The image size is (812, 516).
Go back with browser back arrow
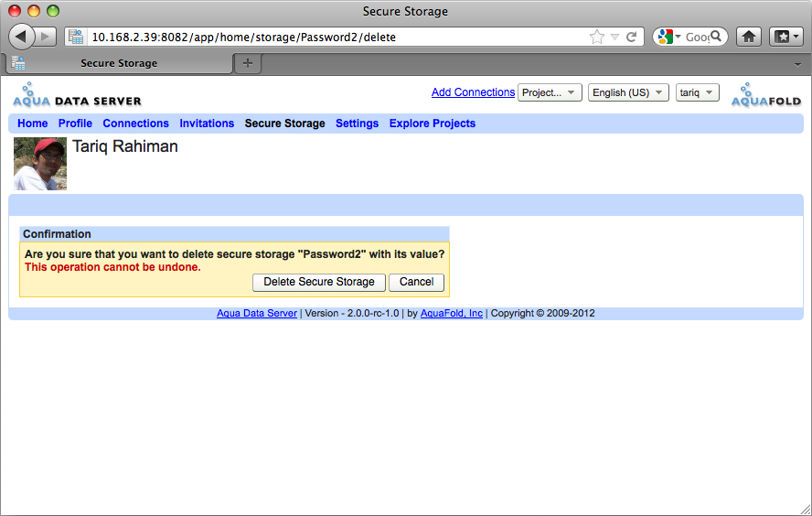click(x=21, y=37)
